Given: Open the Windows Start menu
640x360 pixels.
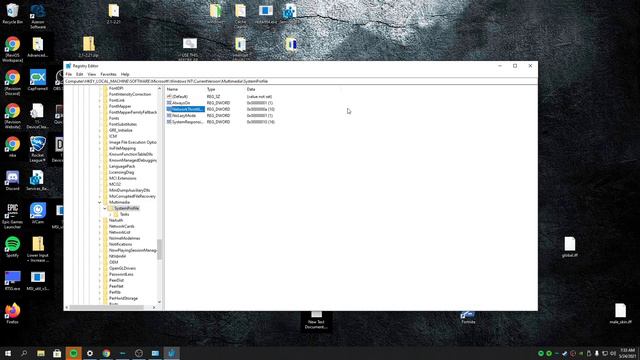Looking at the screenshot, I should coord(8,353).
